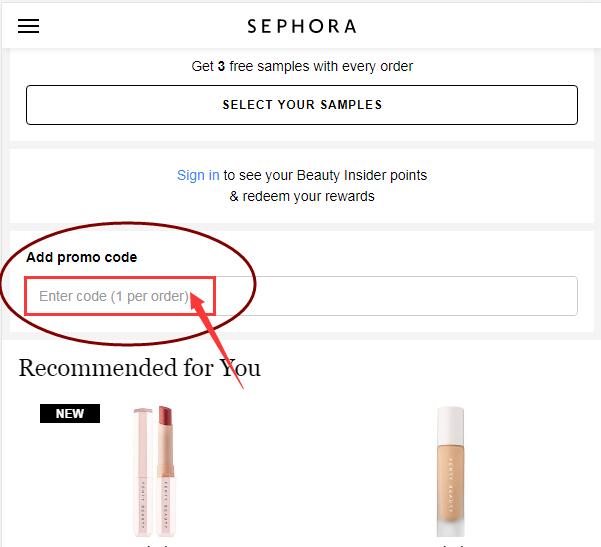601x547 pixels.
Task: Open the hamburger navigation menu
Action: pos(28,26)
